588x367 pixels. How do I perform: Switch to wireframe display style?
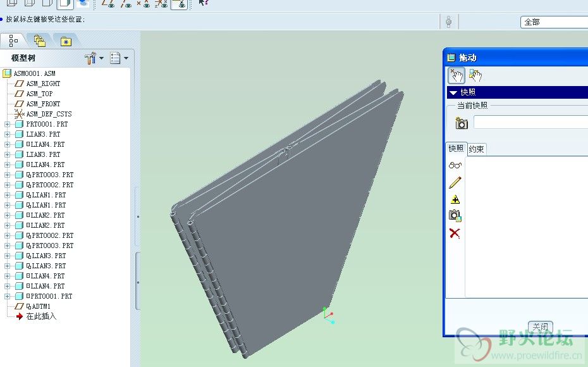point(11,3)
